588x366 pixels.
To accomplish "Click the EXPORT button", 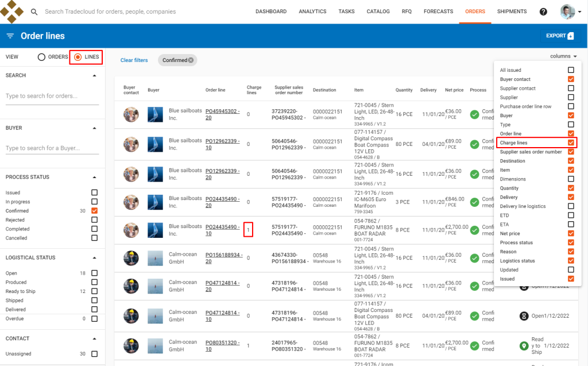I will tap(560, 36).
